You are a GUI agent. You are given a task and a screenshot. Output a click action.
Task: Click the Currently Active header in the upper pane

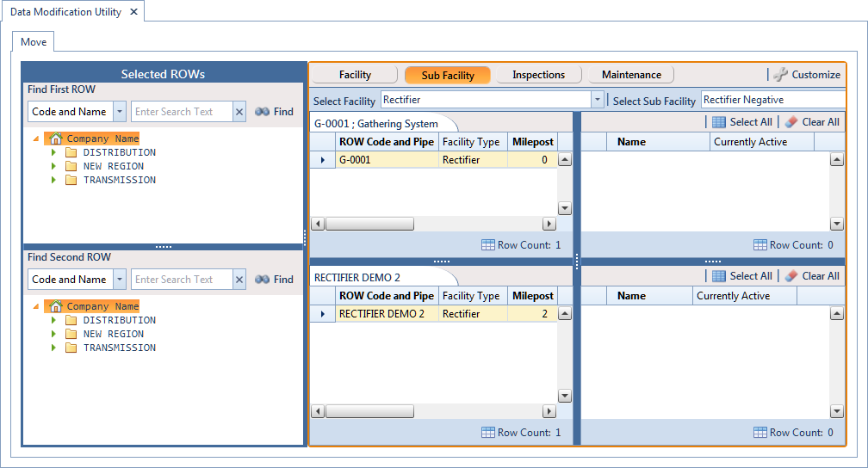pyautogui.click(x=762, y=142)
